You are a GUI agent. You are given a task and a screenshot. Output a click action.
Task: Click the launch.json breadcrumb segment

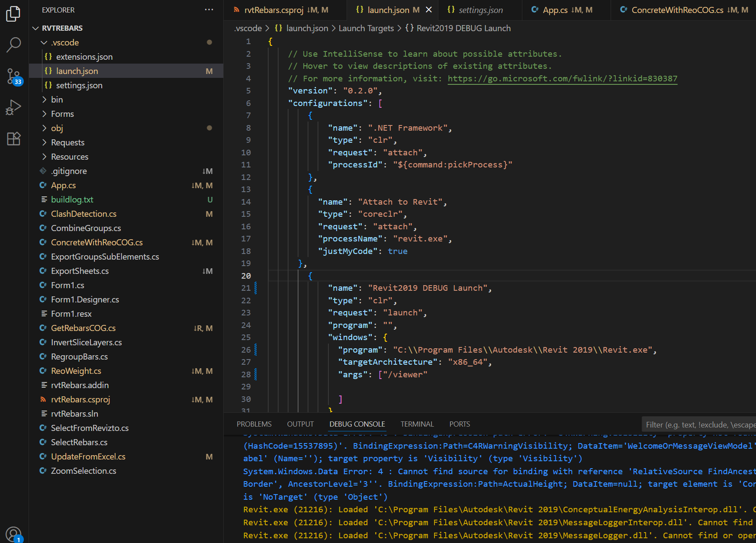click(302, 28)
